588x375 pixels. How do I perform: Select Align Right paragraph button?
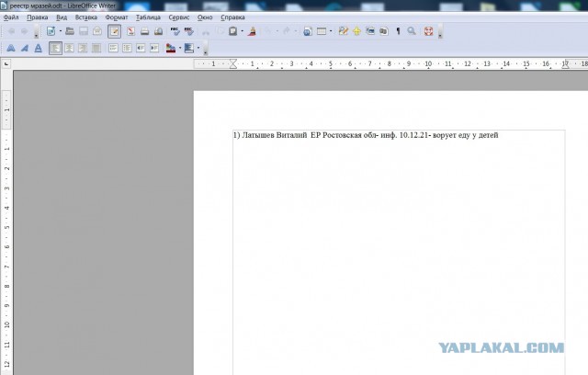click(x=83, y=48)
